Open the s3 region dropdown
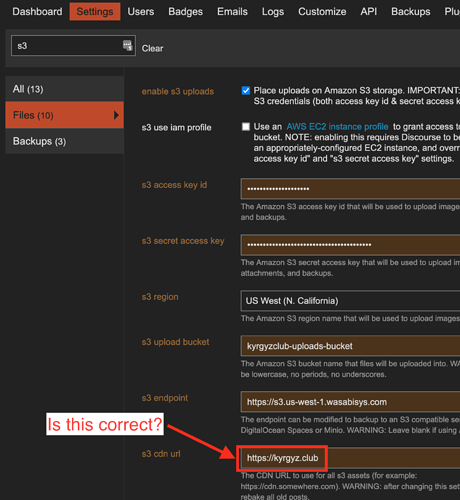 pos(350,301)
